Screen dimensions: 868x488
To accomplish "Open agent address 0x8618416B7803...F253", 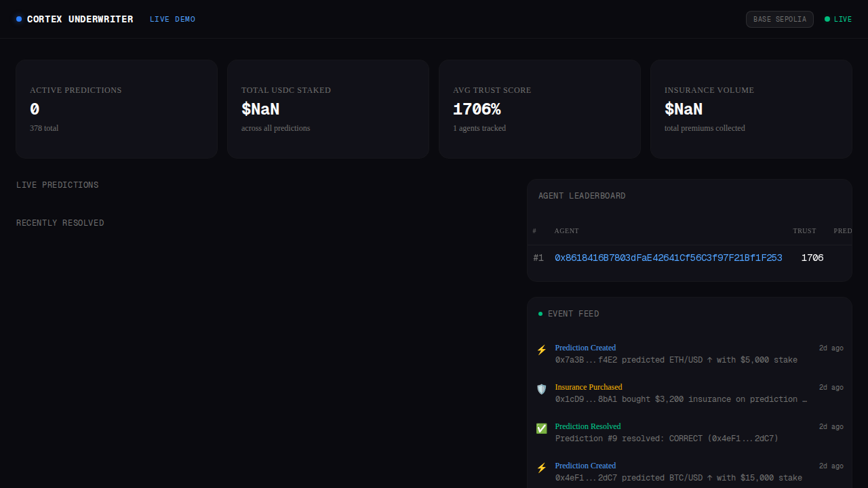I will 668,258.
